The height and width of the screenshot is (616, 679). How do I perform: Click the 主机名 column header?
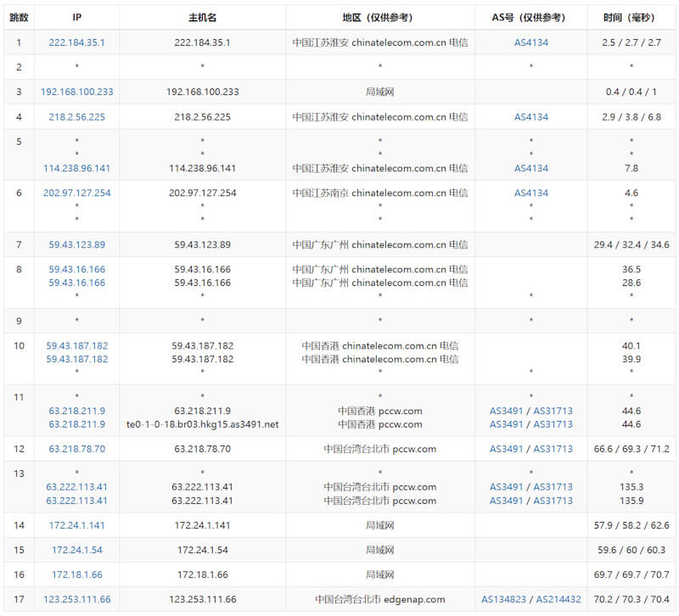point(202,17)
